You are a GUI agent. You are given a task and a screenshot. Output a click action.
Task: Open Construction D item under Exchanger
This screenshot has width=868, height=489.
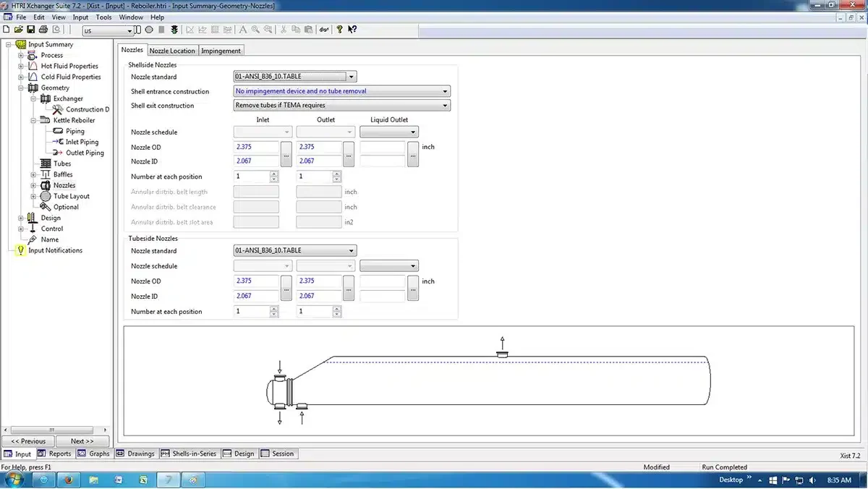(88, 109)
